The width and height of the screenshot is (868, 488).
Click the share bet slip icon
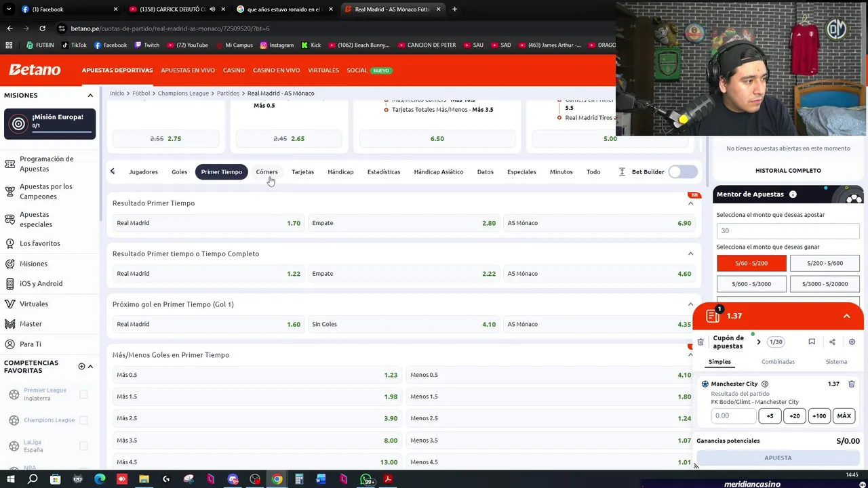pyautogui.click(x=832, y=342)
